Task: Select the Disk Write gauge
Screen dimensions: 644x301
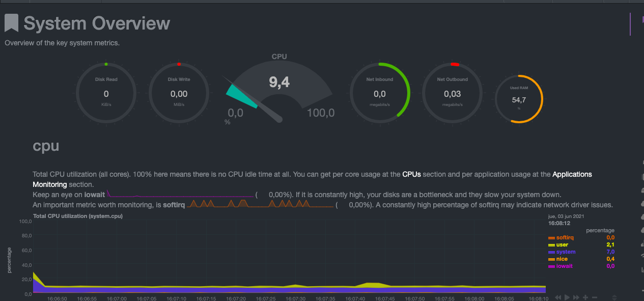Action: [179, 94]
